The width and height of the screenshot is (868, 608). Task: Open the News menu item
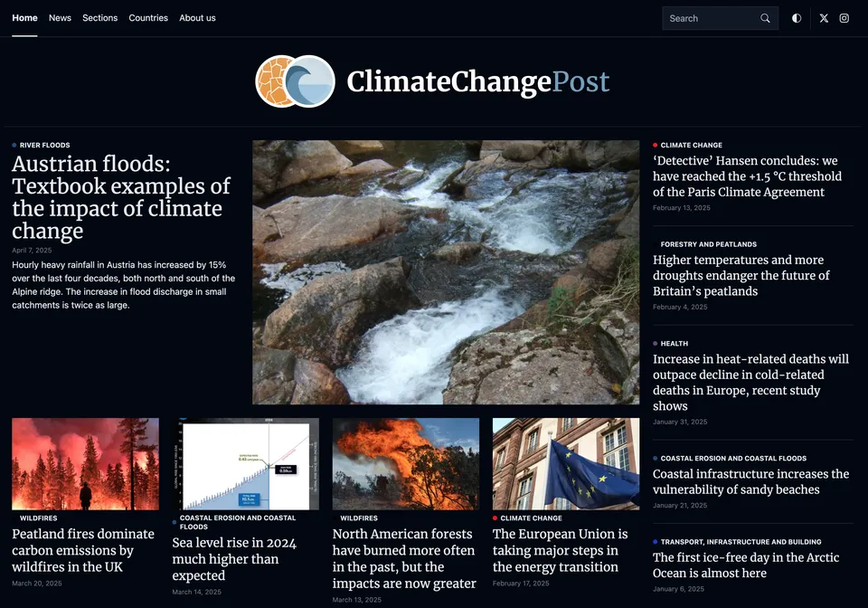[60, 18]
